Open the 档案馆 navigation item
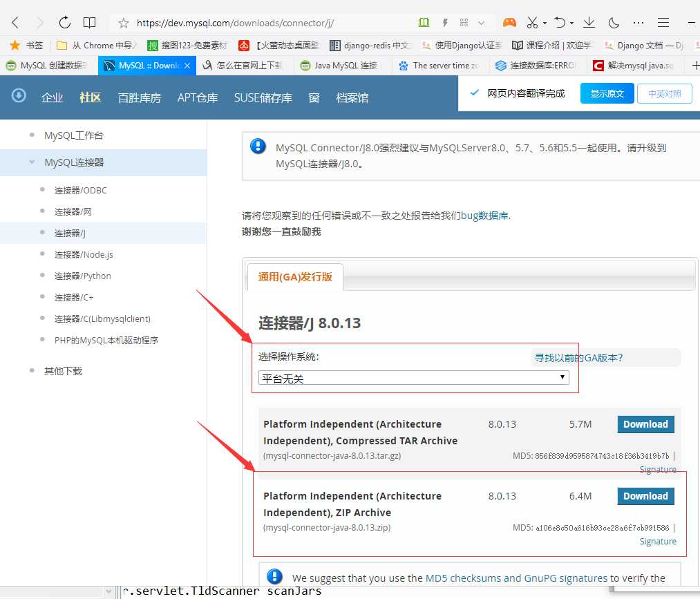 coord(352,97)
